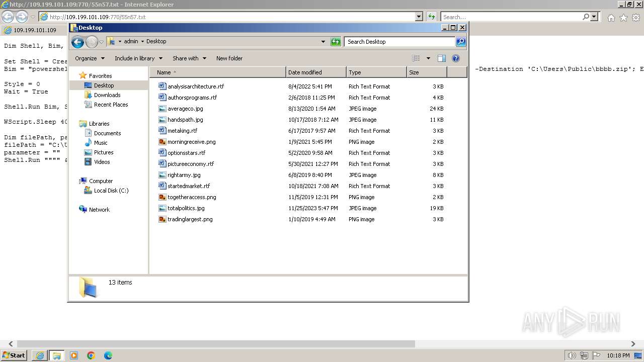Open Windows Media Player from the taskbar

[x=74, y=355]
